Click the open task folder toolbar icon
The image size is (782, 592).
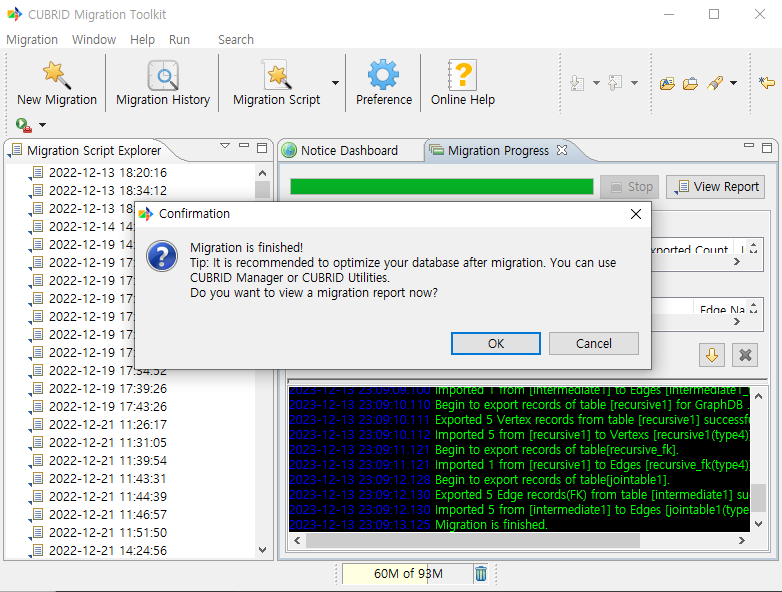click(690, 83)
